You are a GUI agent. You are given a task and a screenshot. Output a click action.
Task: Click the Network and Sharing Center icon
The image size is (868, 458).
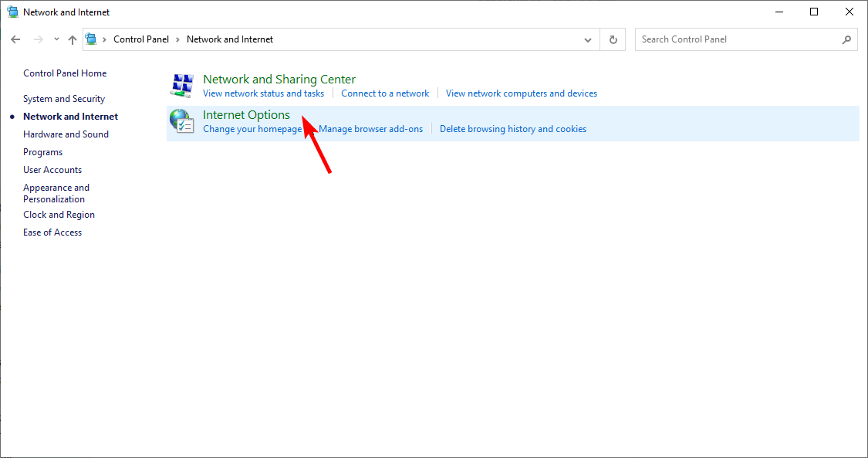[x=181, y=85]
